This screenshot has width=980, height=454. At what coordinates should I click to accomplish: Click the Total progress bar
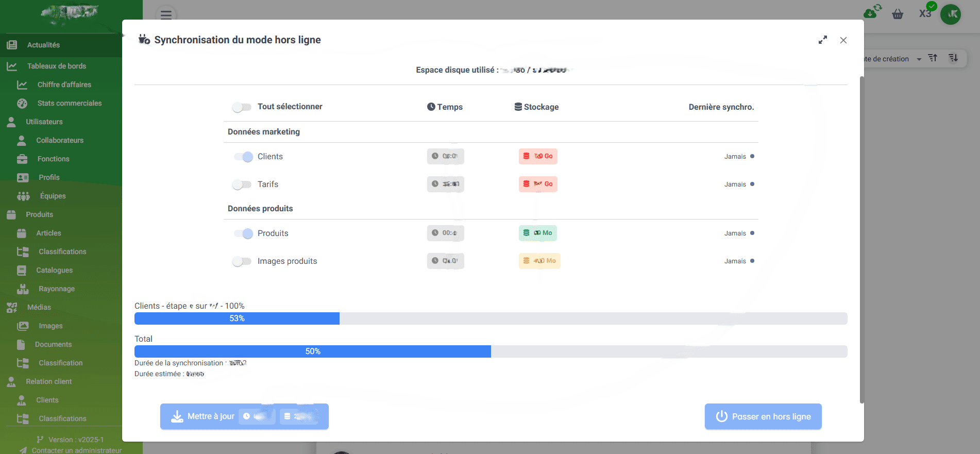(x=491, y=351)
